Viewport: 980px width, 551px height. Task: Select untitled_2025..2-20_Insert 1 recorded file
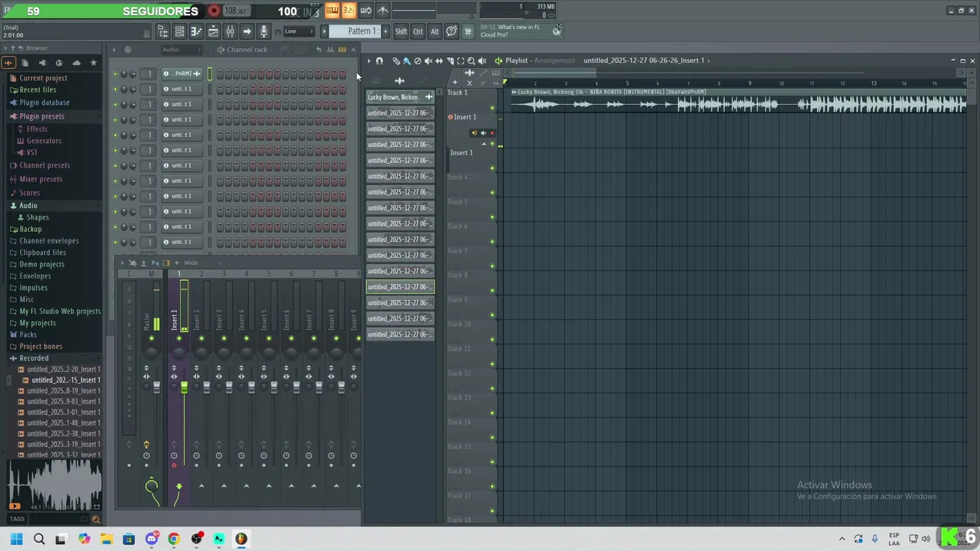click(64, 370)
